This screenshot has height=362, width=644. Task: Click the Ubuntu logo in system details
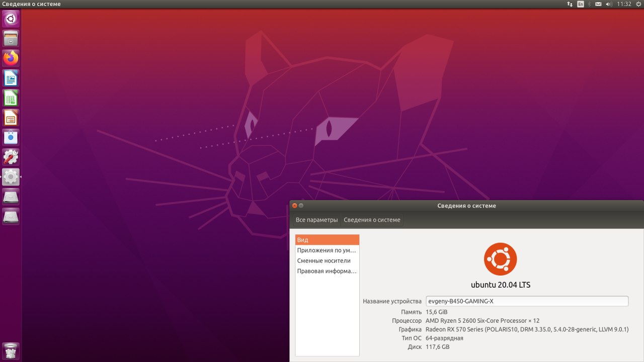click(x=501, y=259)
